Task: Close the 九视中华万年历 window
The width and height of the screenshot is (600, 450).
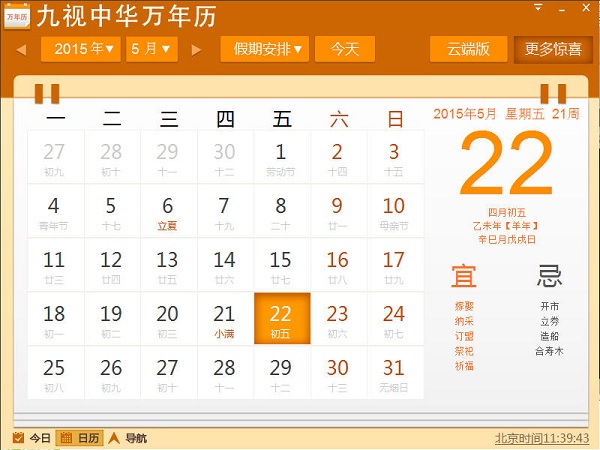Action: pyautogui.click(x=586, y=8)
